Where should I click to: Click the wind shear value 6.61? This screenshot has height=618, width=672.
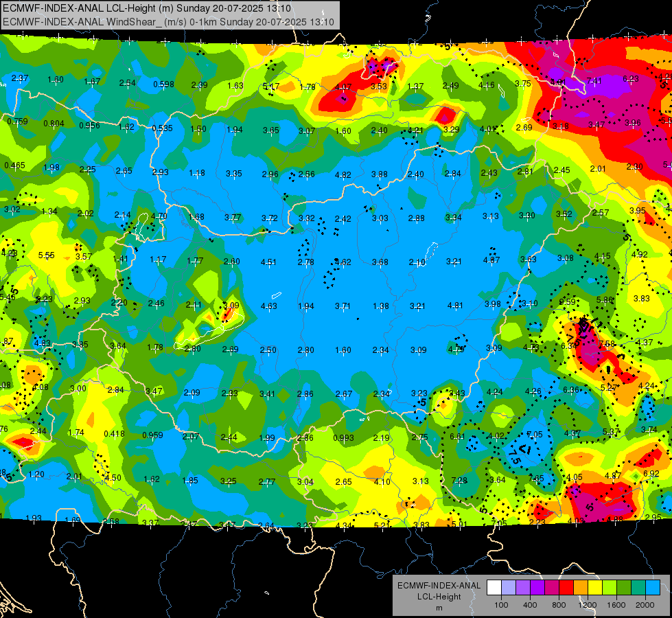coord(457,437)
